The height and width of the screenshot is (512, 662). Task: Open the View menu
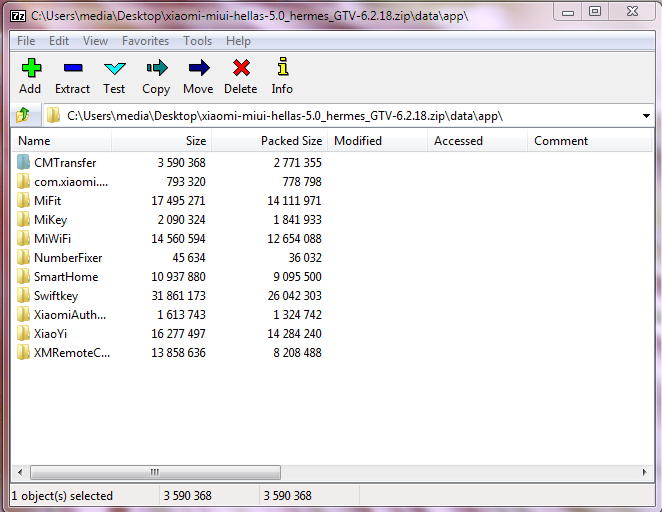(x=95, y=41)
